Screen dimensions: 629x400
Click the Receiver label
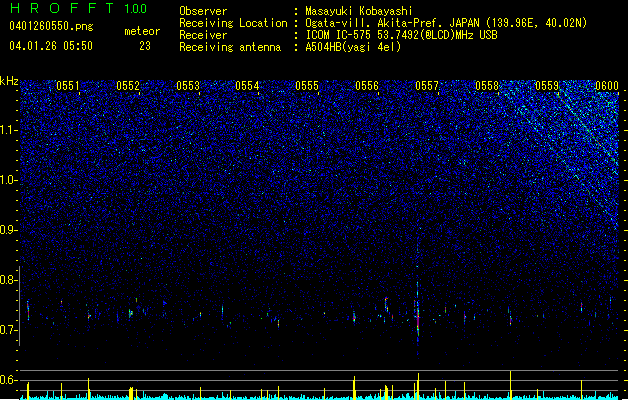tap(203, 35)
